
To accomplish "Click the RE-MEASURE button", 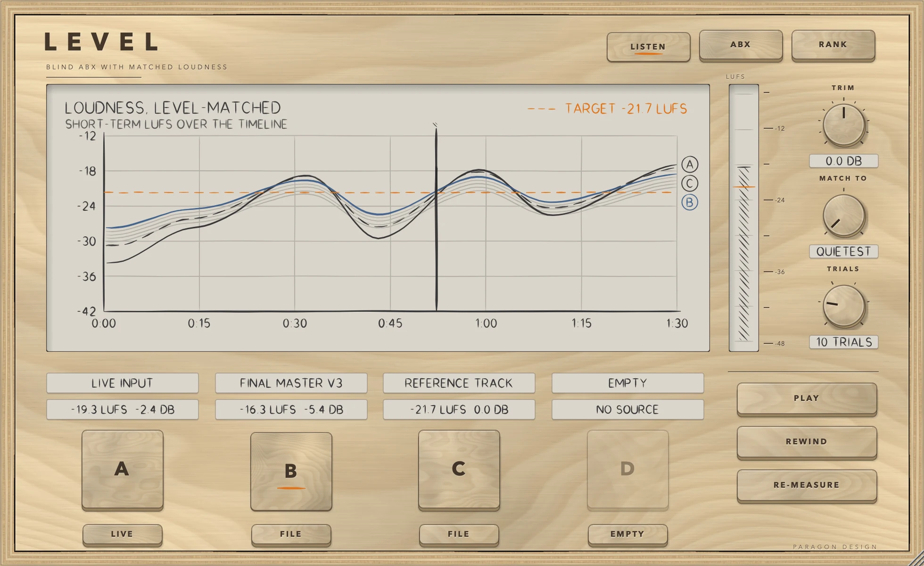I will point(807,485).
